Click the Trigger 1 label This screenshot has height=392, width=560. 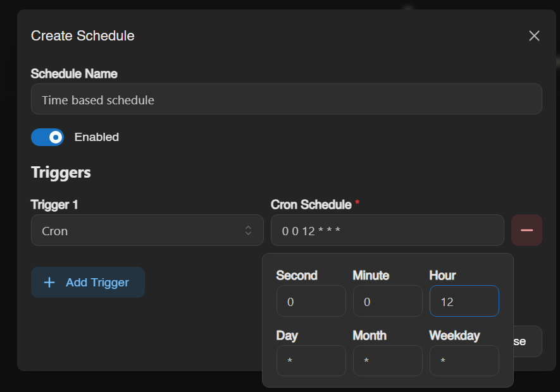[x=54, y=205]
